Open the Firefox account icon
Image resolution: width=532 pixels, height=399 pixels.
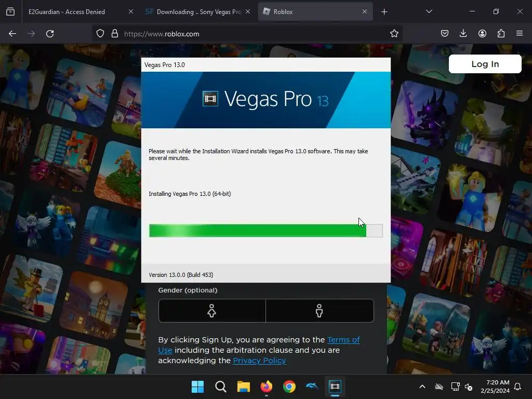click(x=482, y=33)
